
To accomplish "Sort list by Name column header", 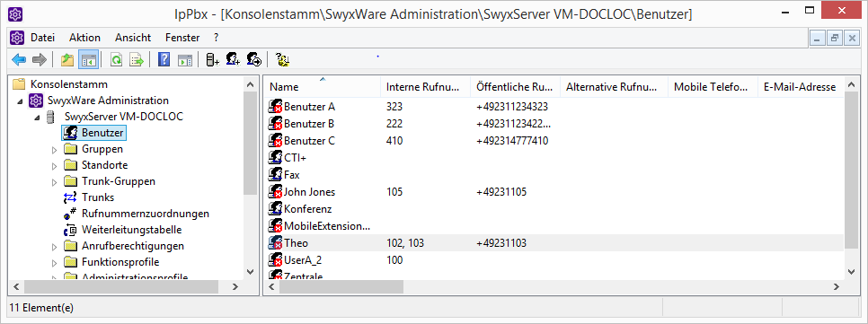I will (x=323, y=87).
